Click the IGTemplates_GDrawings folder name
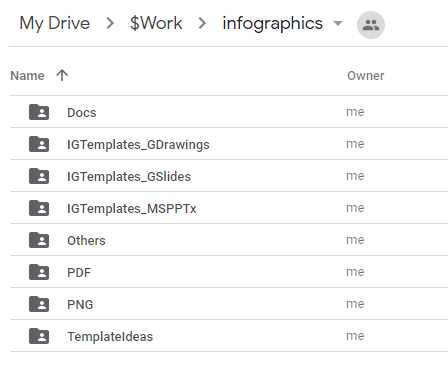Viewport: 448px width, 367px height. (138, 145)
